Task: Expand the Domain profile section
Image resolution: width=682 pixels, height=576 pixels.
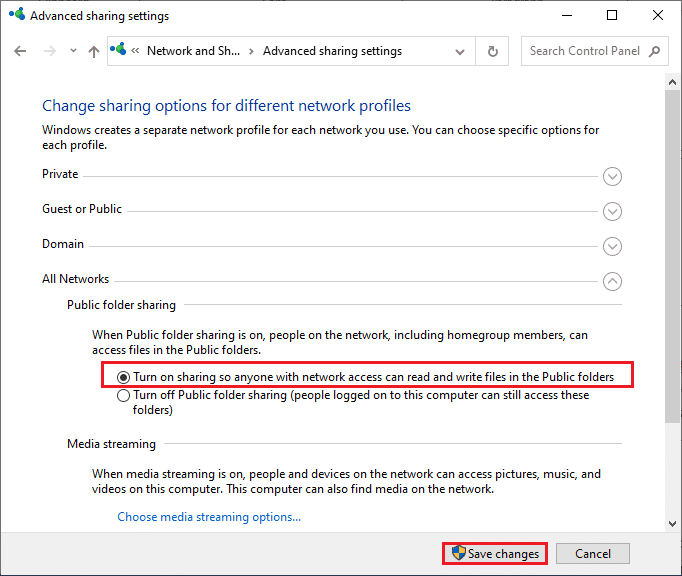Action: tap(613, 247)
